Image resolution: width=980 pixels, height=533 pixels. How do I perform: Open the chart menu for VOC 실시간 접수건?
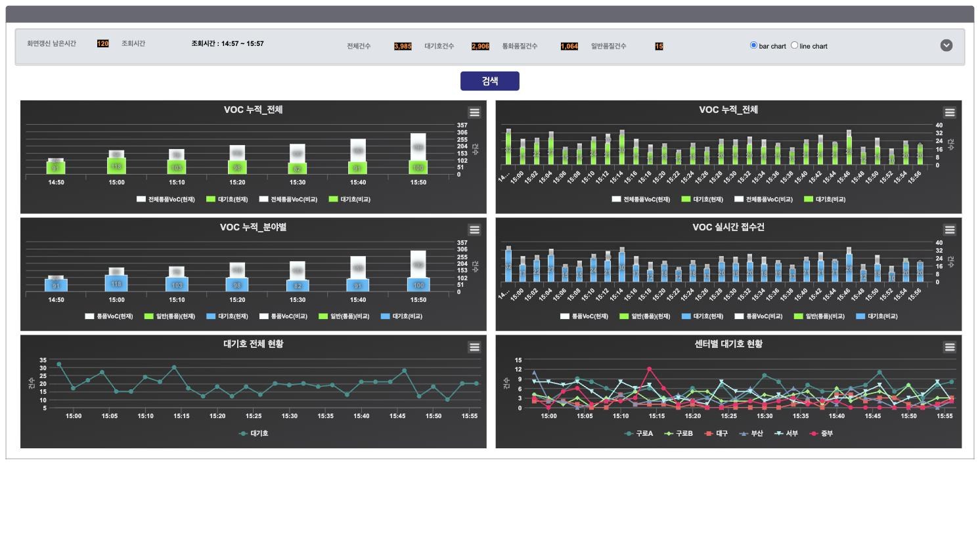pyautogui.click(x=949, y=230)
